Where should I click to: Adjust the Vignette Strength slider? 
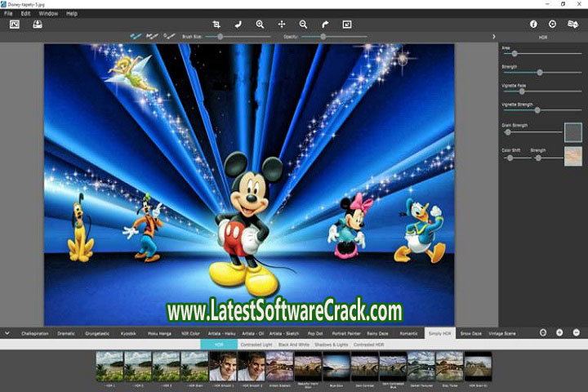pyautogui.click(x=537, y=110)
